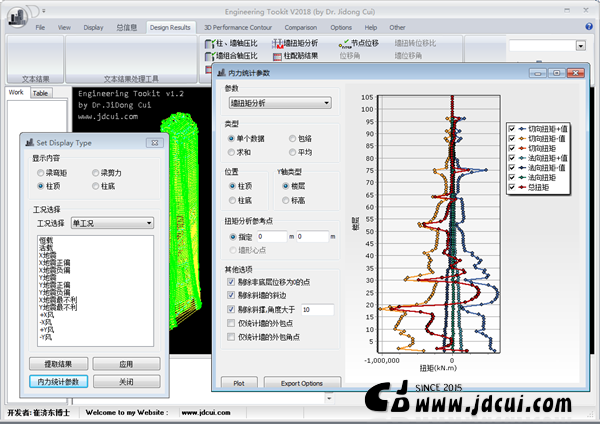Click the 关闭 button
The height and width of the screenshot is (424, 600).
point(126,382)
